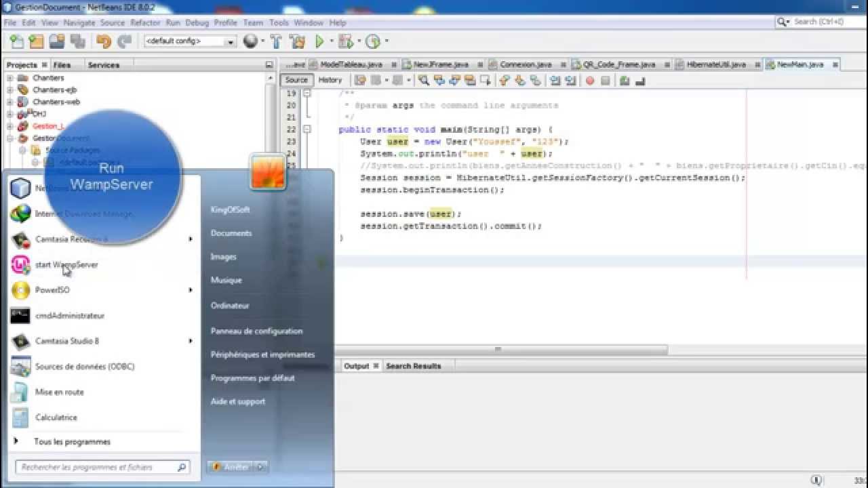The image size is (868, 488).
Task: Open the Services panel tab
Action: (104, 65)
